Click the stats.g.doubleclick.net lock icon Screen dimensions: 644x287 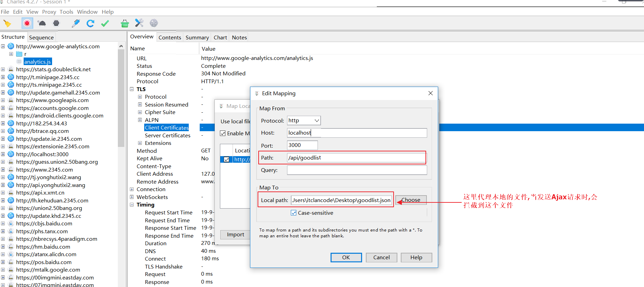pos(11,69)
